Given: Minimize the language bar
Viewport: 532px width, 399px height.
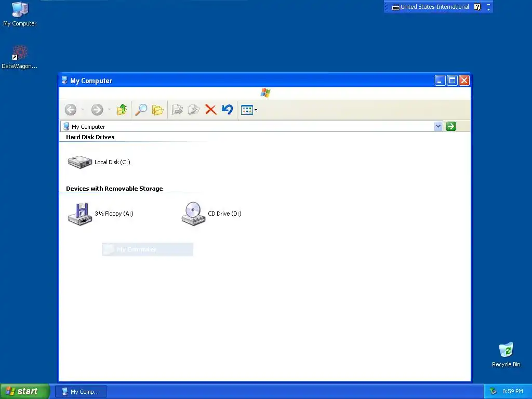Looking at the screenshot, I should click(488, 4).
